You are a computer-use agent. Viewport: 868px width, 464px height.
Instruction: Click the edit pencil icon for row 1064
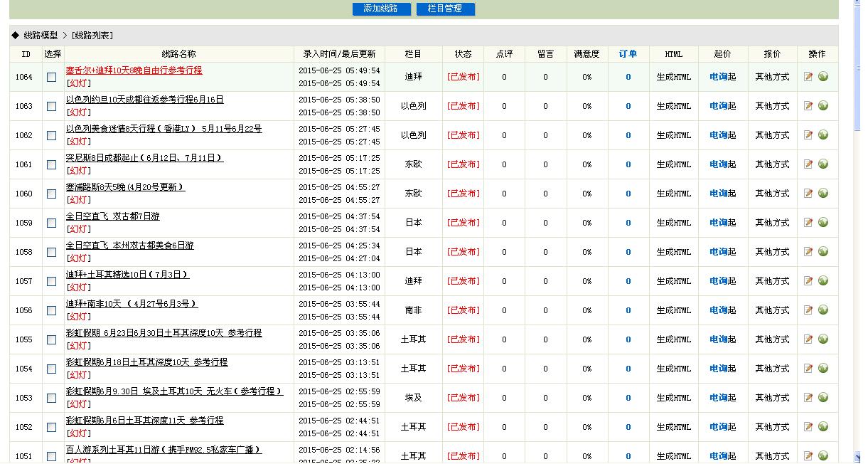808,76
